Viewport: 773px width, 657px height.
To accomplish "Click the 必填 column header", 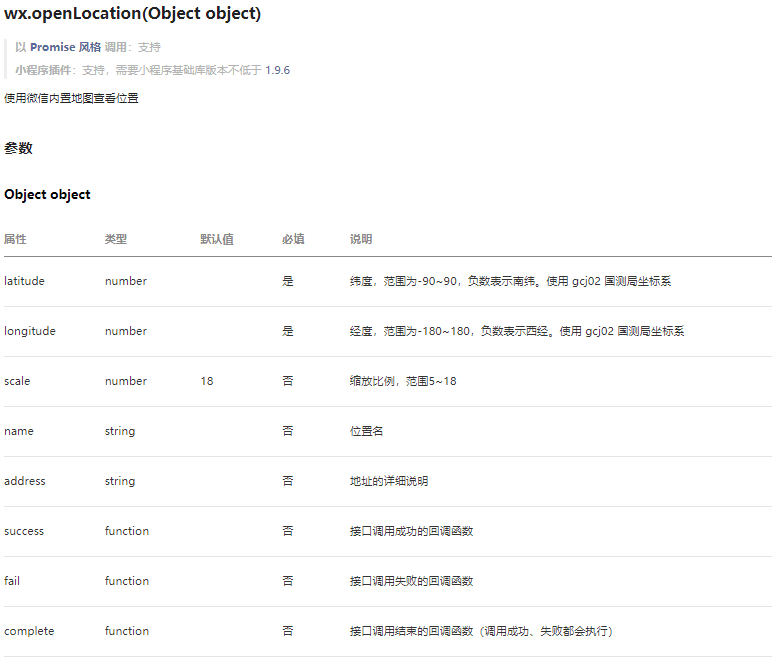I will point(293,239).
